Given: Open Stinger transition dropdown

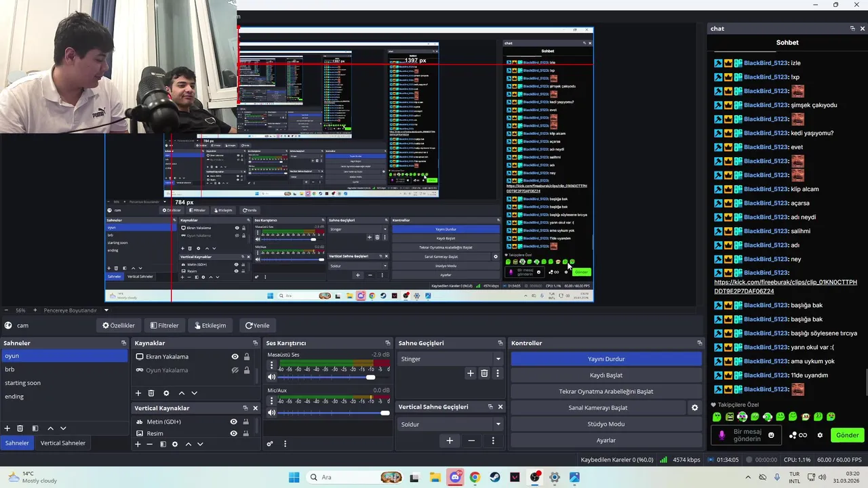Looking at the screenshot, I should tap(450, 359).
